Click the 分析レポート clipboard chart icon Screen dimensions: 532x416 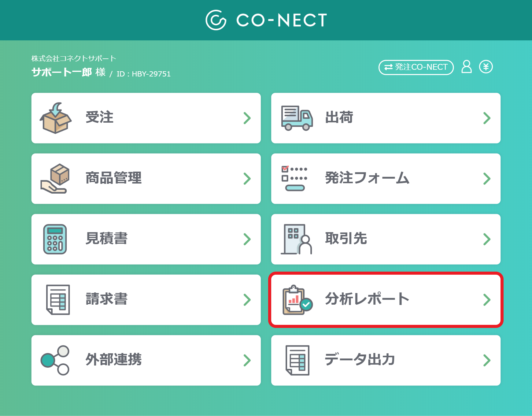point(297,300)
